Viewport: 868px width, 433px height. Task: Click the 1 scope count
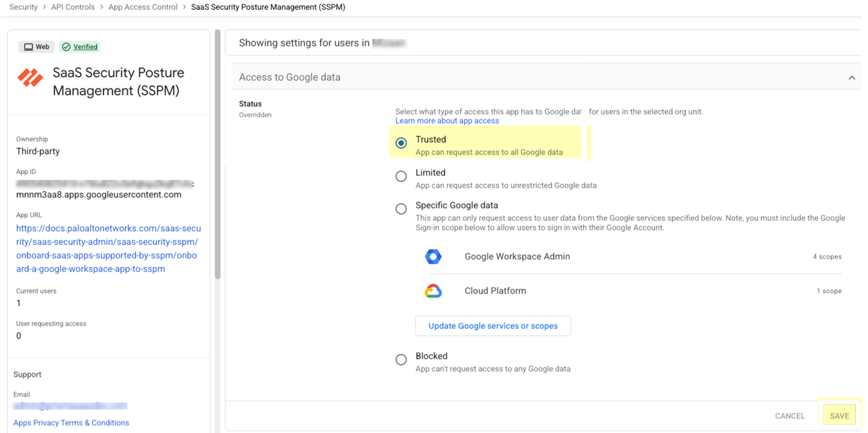coord(829,291)
